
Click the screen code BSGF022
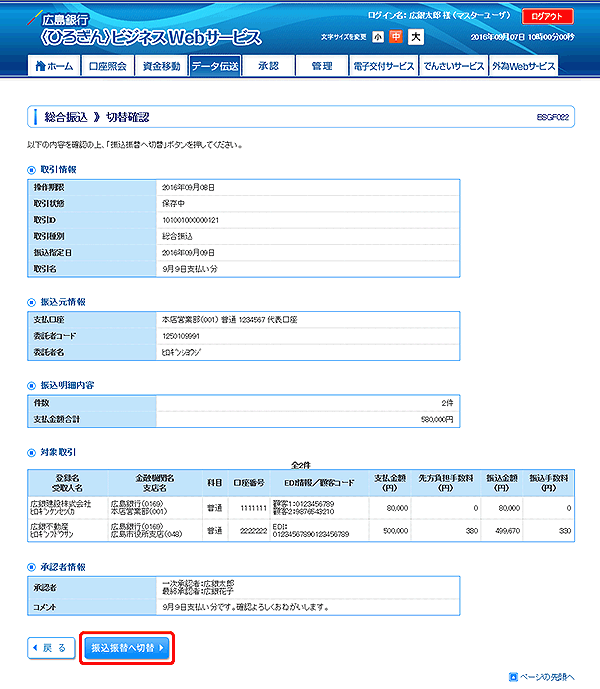(x=553, y=117)
